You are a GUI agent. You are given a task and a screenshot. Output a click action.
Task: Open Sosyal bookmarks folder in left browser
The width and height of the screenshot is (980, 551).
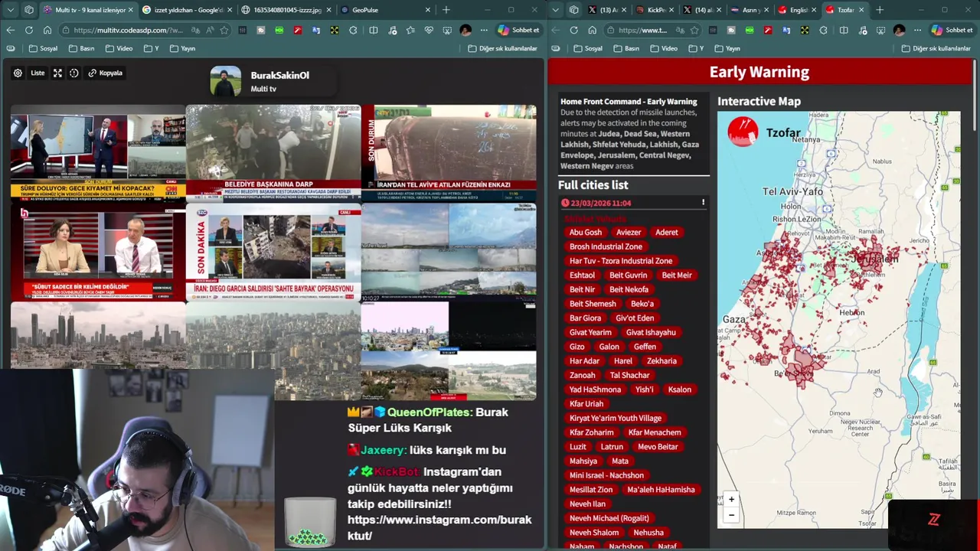pyautogui.click(x=43, y=48)
